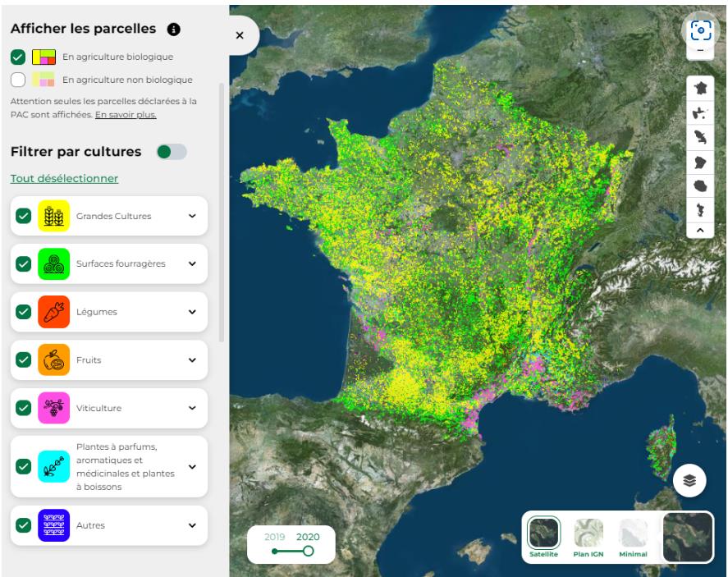Switch basemap to Minimal
728x577 pixels.
[x=633, y=538]
